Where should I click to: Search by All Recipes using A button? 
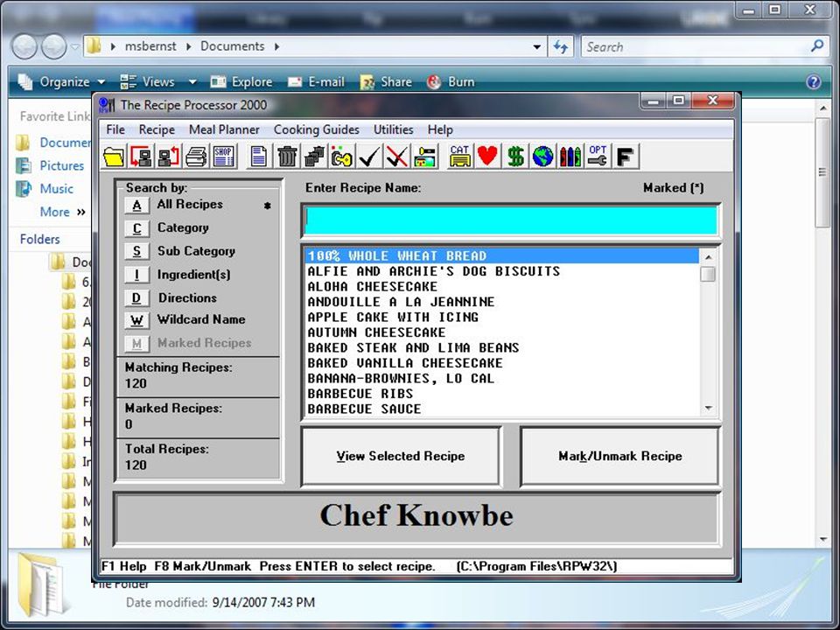click(137, 205)
